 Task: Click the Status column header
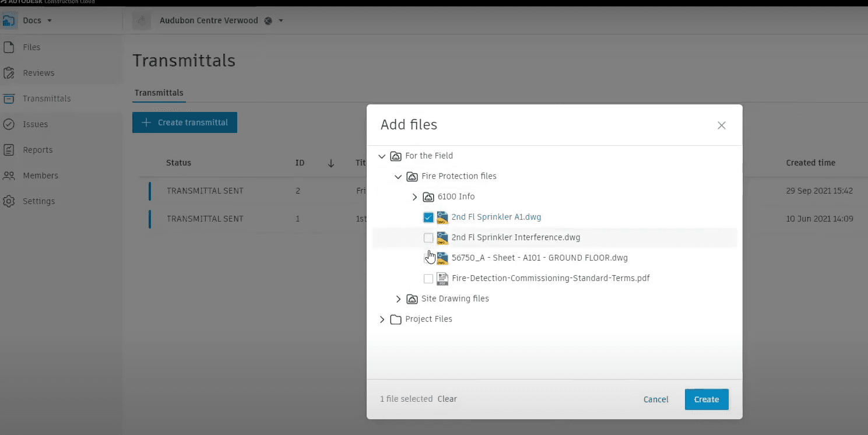click(178, 163)
